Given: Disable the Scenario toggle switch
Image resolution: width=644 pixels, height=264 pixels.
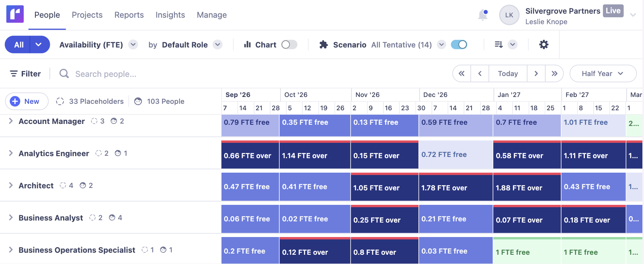Looking at the screenshot, I should click(459, 45).
